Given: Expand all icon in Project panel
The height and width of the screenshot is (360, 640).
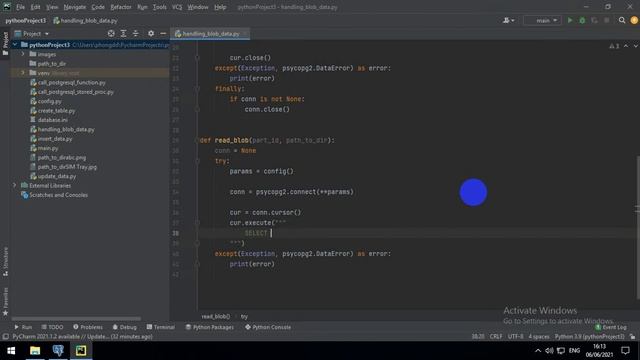Looking at the screenshot, I should 123,33.
